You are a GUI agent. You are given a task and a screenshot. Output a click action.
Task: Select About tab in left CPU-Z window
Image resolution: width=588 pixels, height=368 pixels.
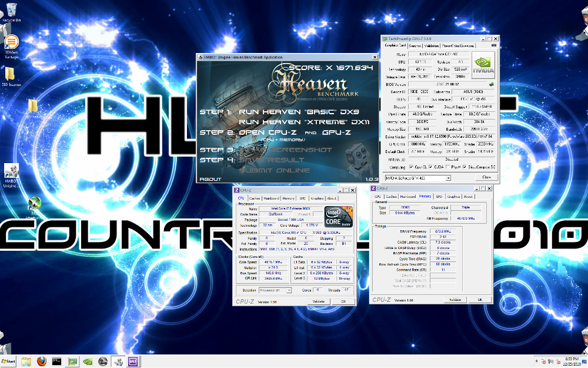[x=332, y=198]
